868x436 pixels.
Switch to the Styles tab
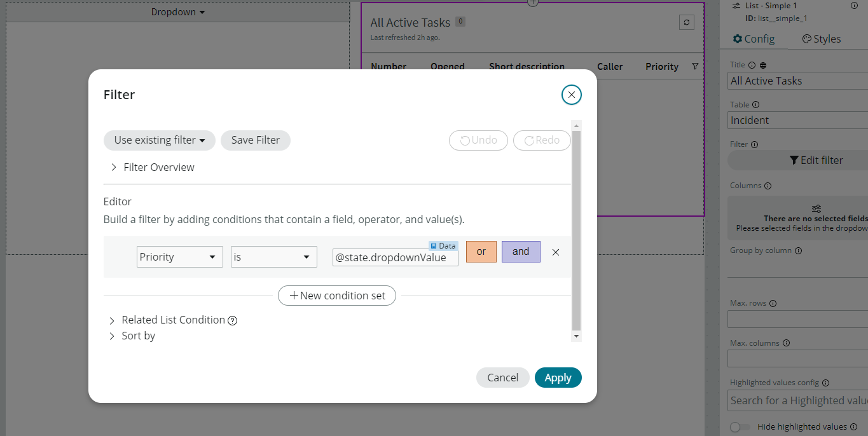pos(822,39)
